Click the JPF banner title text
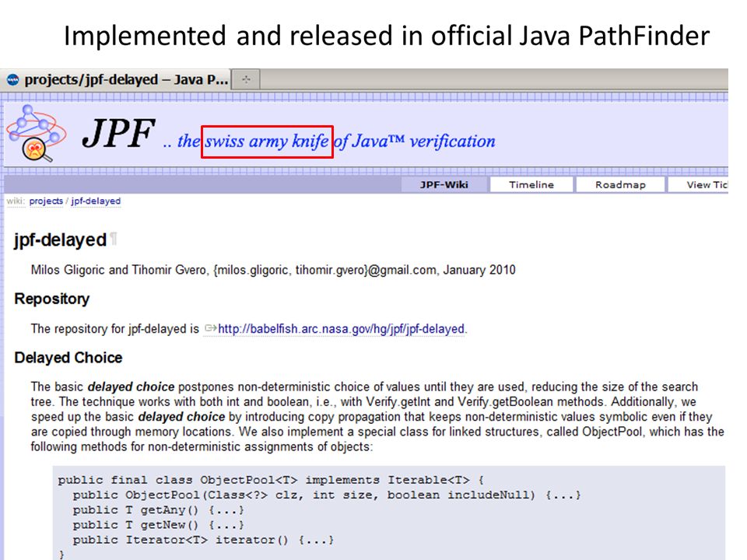Image resolution: width=747 pixels, height=560 pixels. click(119, 133)
